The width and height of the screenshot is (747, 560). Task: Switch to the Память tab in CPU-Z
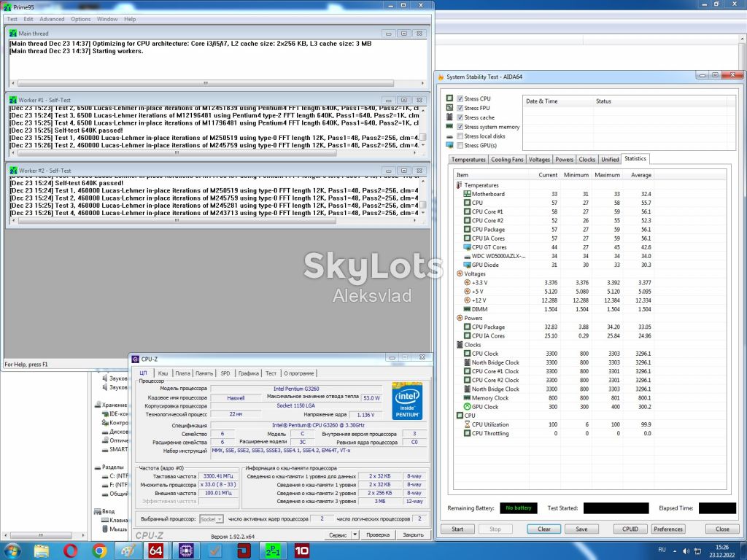pyautogui.click(x=204, y=373)
